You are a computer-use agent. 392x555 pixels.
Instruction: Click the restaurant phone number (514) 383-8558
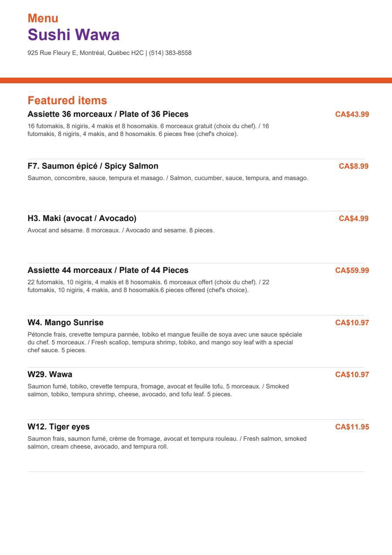pyautogui.click(x=170, y=53)
